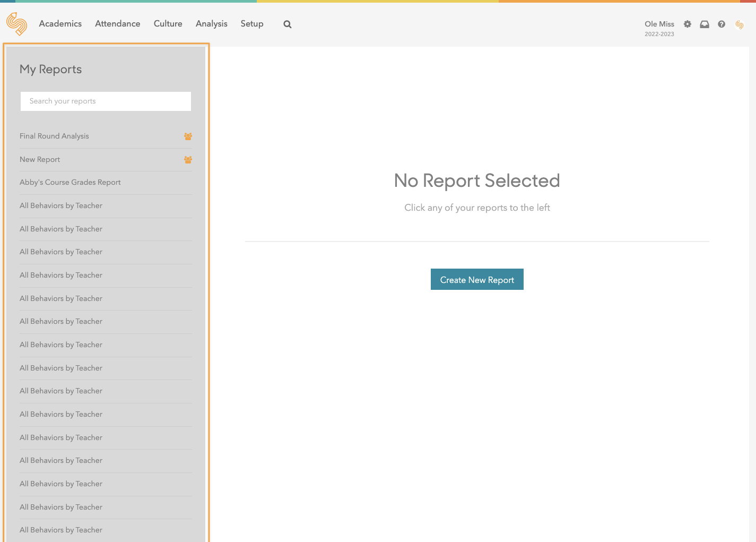Click the Search your reports field
The width and height of the screenshot is (756, 542).
[x=106, y=101]
